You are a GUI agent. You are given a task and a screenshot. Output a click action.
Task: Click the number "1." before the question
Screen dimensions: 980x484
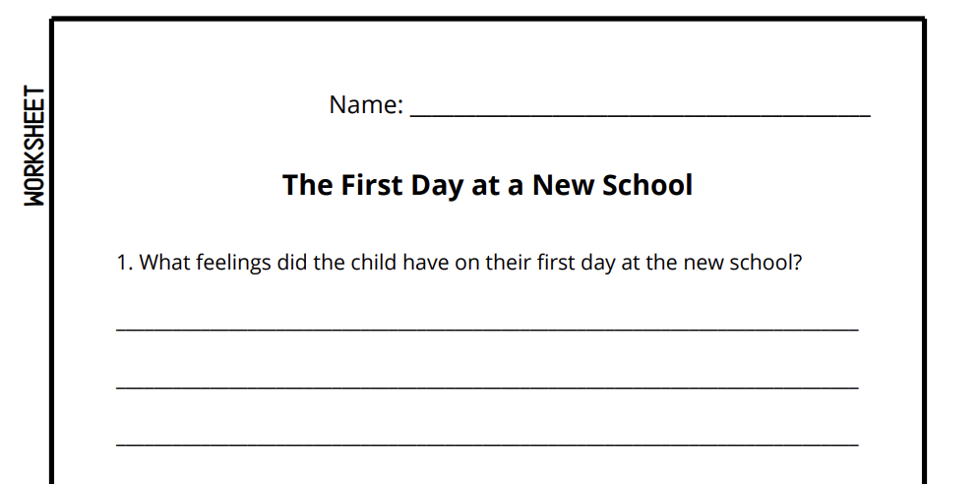tap(124, 264)
